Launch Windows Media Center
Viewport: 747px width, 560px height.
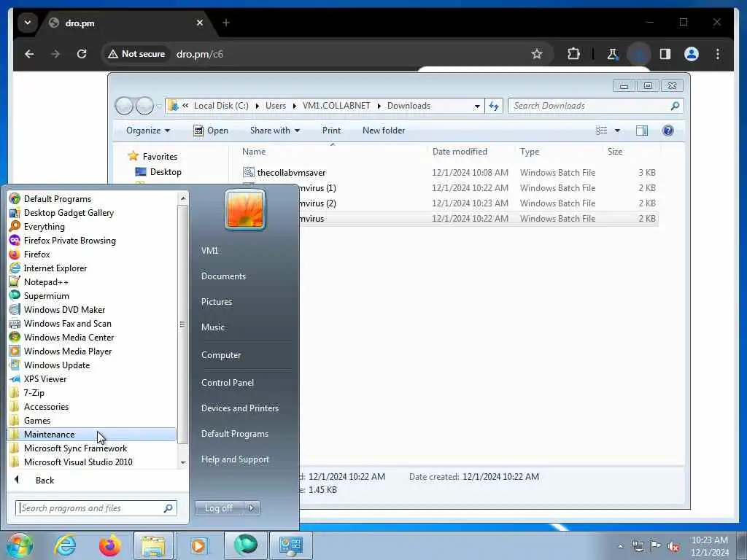69,337
